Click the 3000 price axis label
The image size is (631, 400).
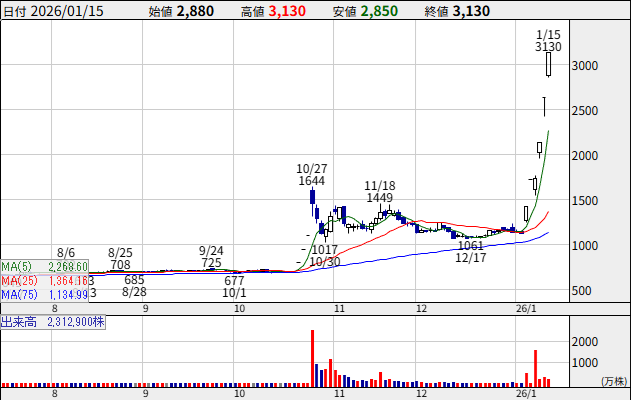pyautogui.click(x=585, y=66)
